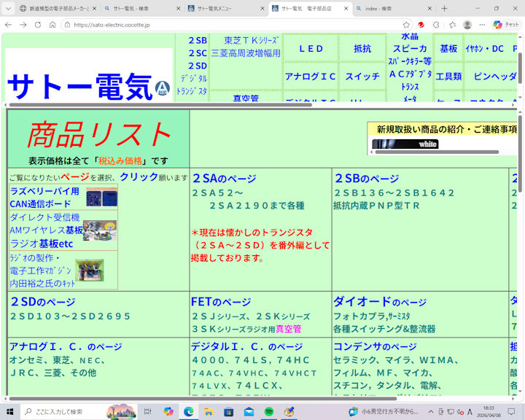Image resolution: width=525 pixels, height=420 pixels.
Task: View site information lock icon
Action: pos(67,25)
